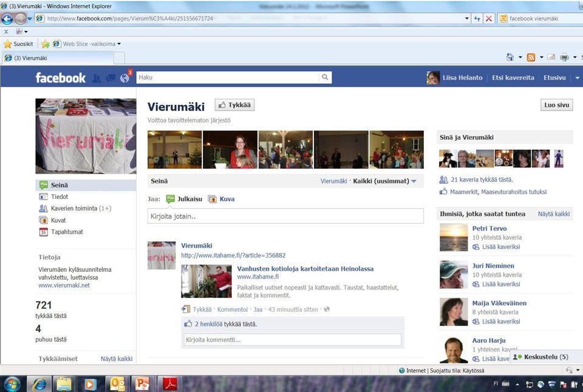This screenshot has width=583, height=392.
Task: Open recent pages dropdown next to Forward
Action: tap(30, 19)
